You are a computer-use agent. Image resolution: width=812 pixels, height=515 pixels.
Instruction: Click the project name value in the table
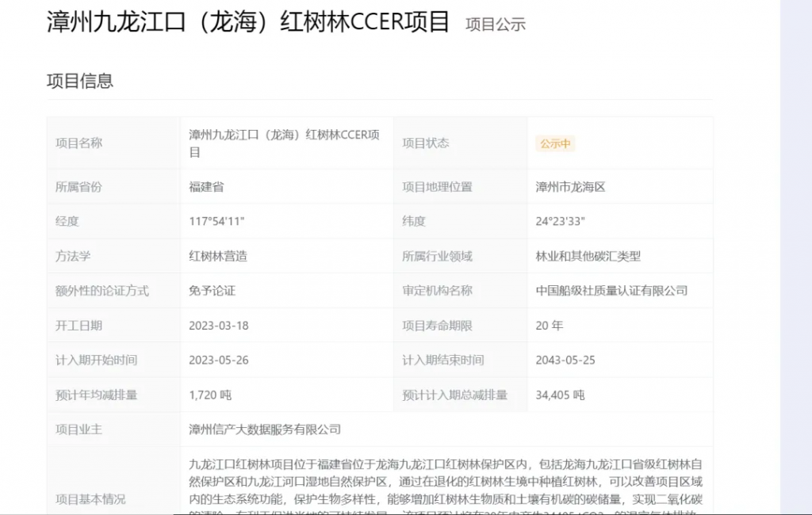pos(284,143)
